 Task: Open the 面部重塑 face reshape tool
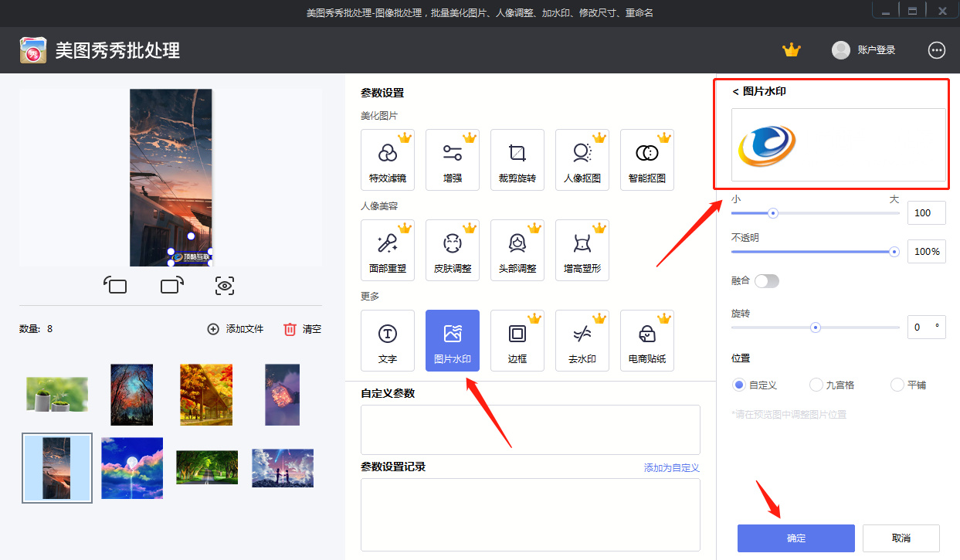pos(388,250)
